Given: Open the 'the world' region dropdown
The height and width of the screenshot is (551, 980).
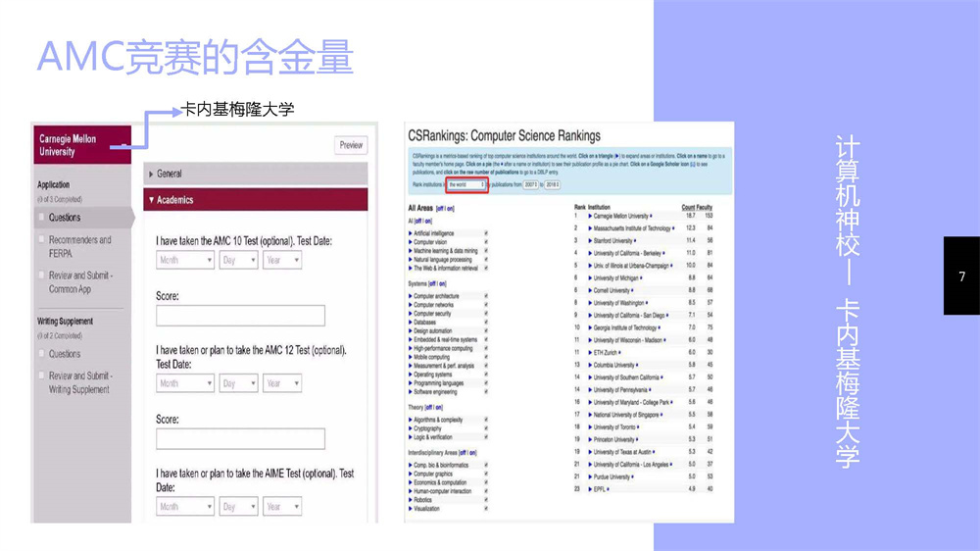Looking at the screenshot, I should coord(466,185).
